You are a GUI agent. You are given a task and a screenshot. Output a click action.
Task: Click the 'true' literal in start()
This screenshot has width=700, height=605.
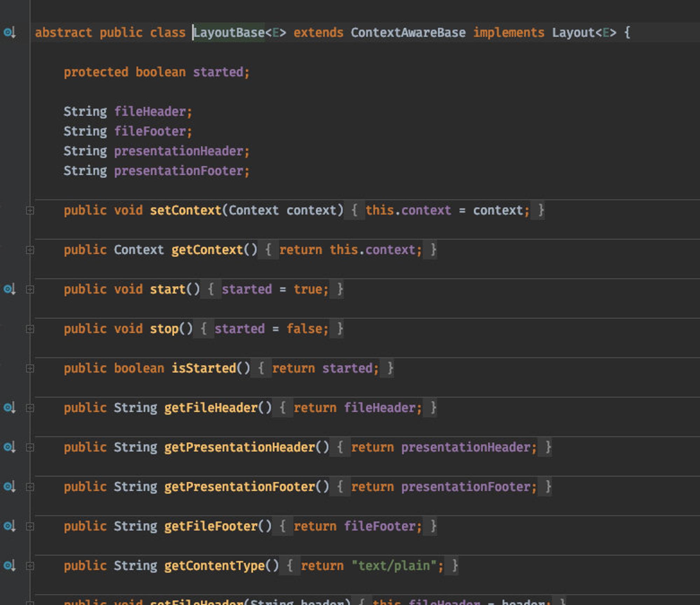click(x=308, y=290)
